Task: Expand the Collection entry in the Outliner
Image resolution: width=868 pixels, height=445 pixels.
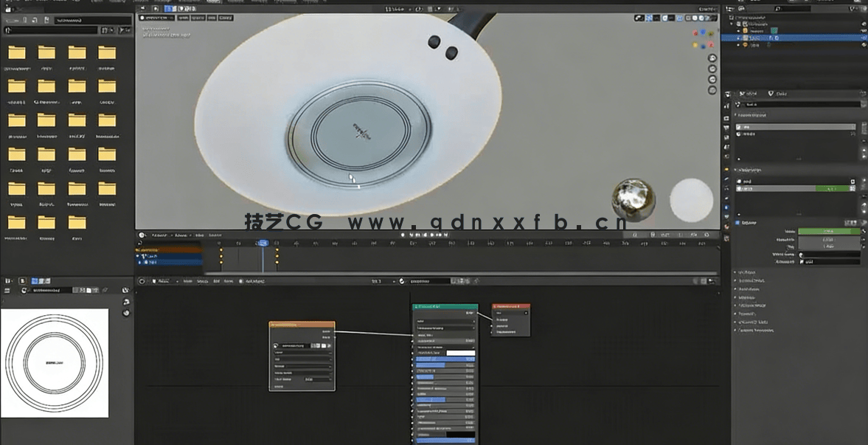Action: coord(735,21)
